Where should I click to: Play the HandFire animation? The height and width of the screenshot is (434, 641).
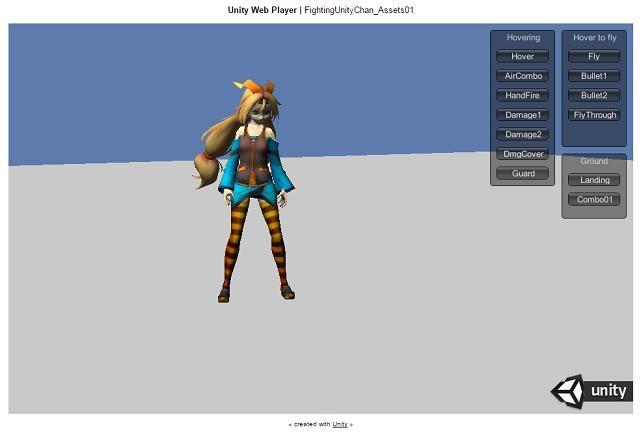(522, 96)
